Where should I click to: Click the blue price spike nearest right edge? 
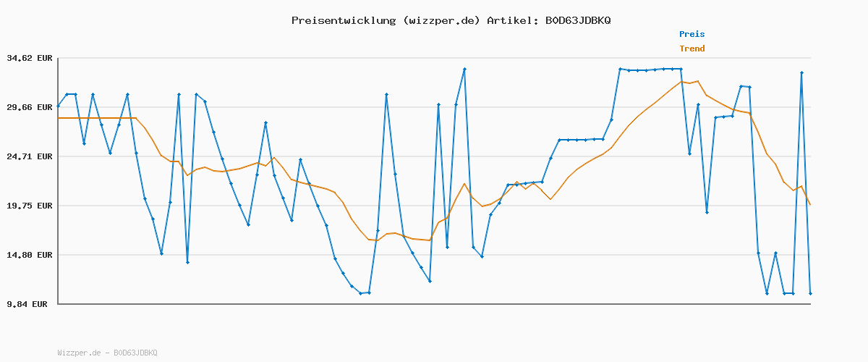801,72
